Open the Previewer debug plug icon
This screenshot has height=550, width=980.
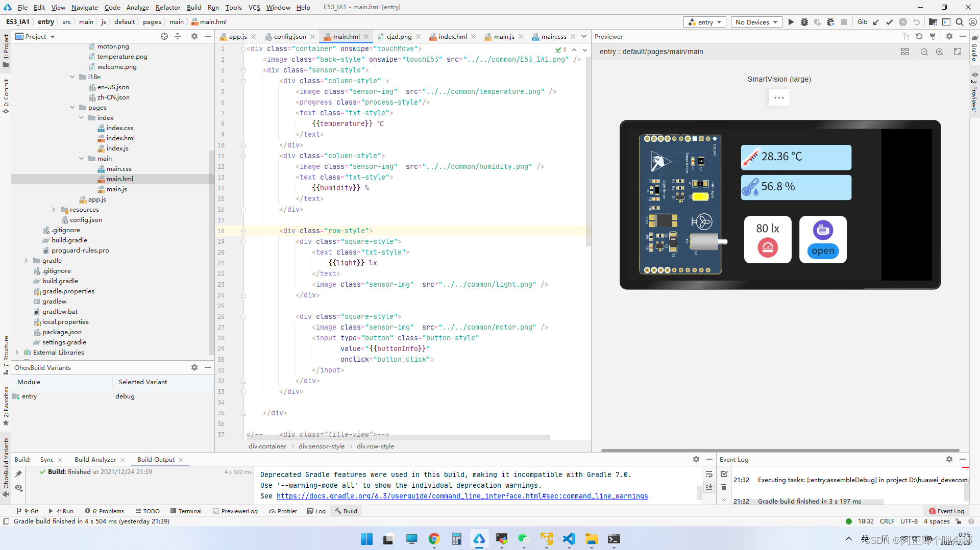pos(933,36)
